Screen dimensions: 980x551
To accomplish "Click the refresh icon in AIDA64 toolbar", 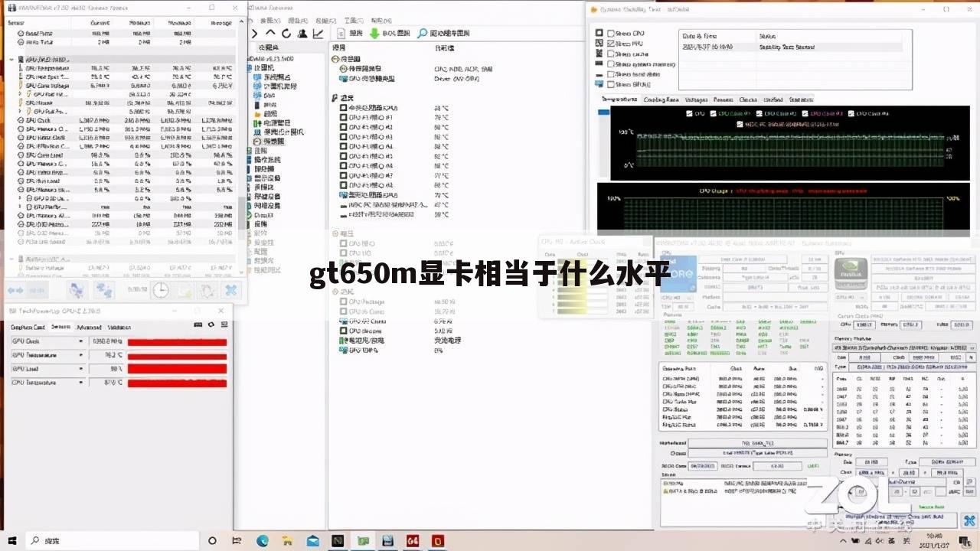I will [286, 34].
